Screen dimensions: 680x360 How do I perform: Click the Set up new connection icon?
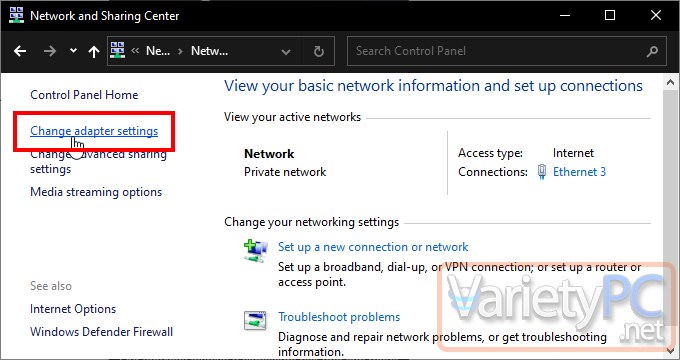[255, 252]
